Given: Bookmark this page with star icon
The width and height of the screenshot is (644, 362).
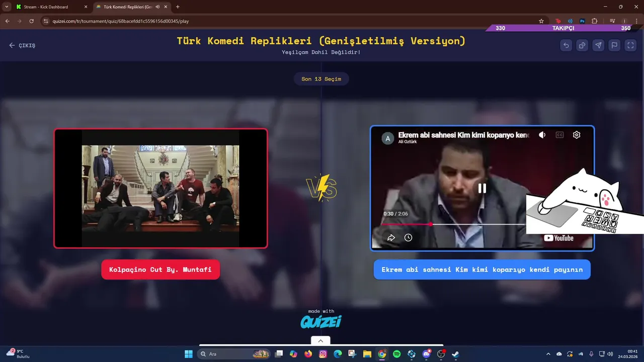Looking at the screenshot, I should tap(541, 21).
